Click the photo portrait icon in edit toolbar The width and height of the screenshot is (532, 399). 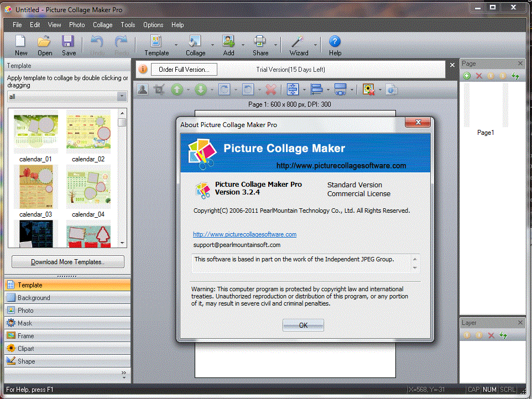click(143, 90)
